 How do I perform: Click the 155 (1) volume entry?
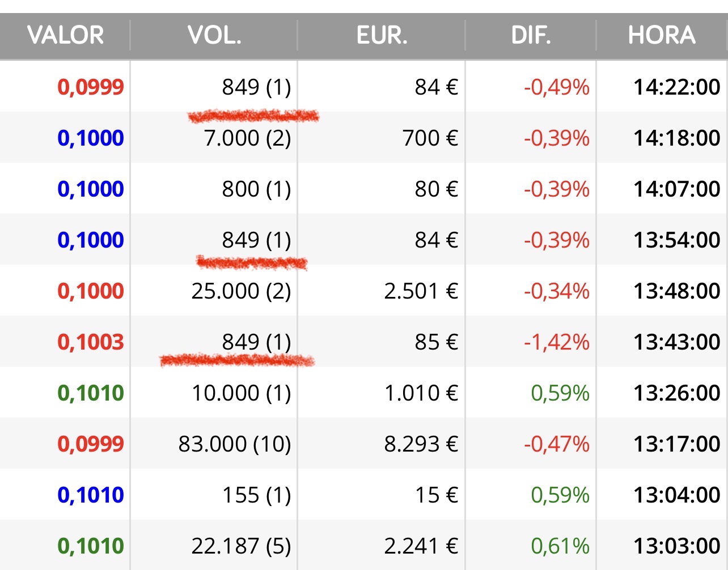(256, 495)
